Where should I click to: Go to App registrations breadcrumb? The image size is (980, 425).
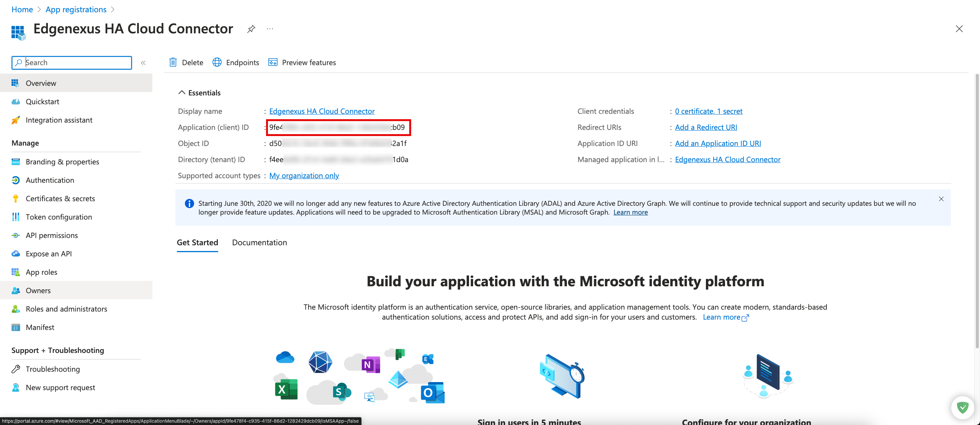tap(76, 10)
